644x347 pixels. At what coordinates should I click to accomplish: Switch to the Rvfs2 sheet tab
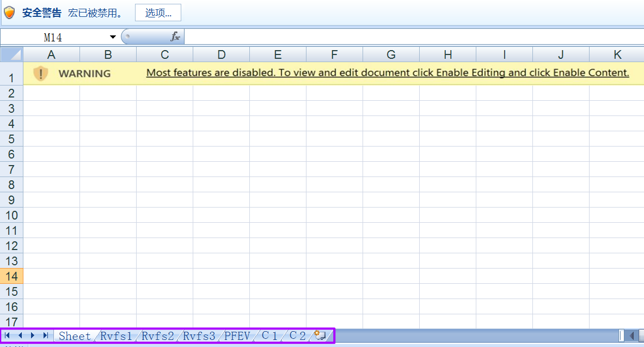(158, 336)
